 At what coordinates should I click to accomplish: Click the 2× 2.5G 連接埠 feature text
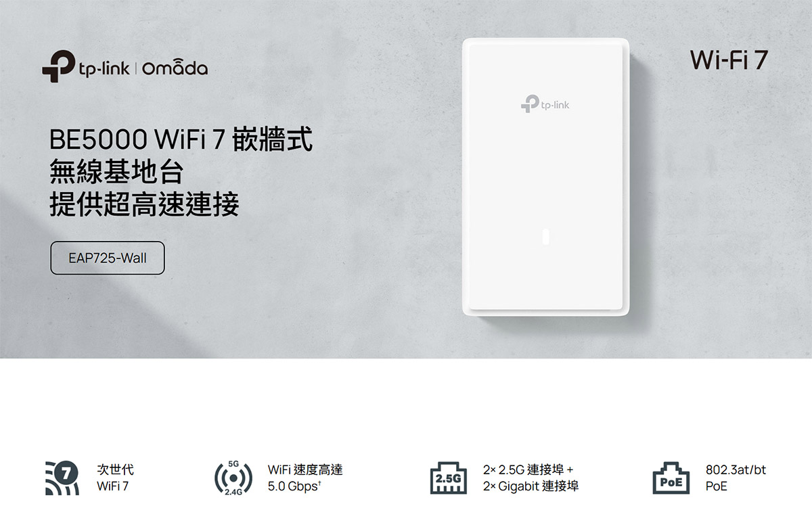click(528, 469)
